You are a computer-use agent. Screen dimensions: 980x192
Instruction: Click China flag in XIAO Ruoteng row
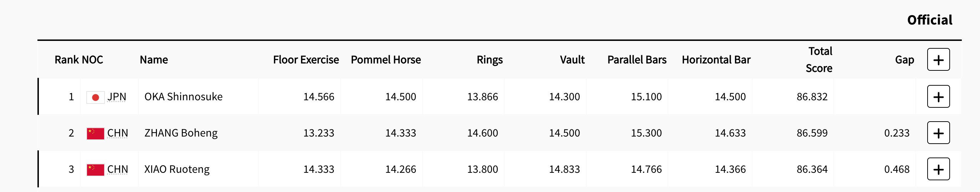[96, 170]
